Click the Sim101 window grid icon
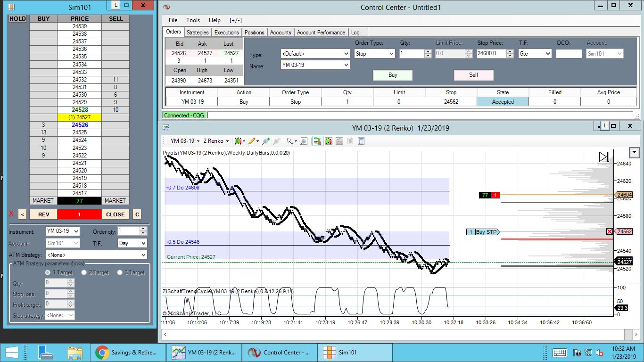This screenshot has height=362, width=644. (x=12, y=7)
